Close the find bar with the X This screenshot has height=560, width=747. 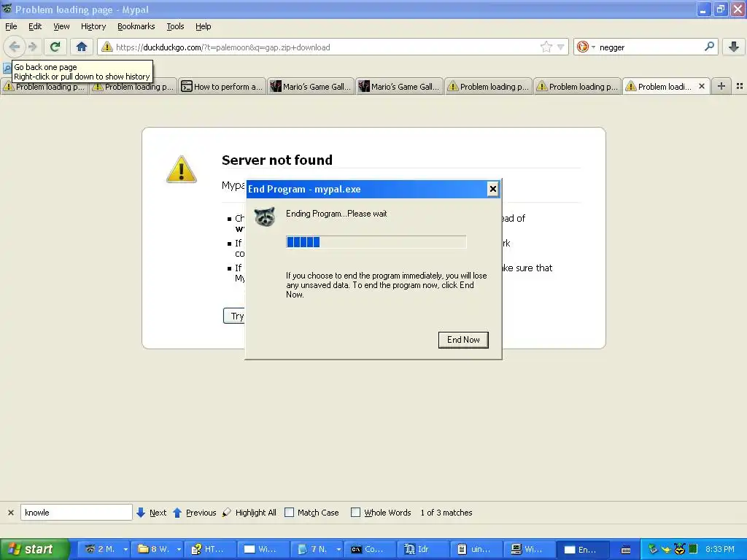tap(11, 513)
